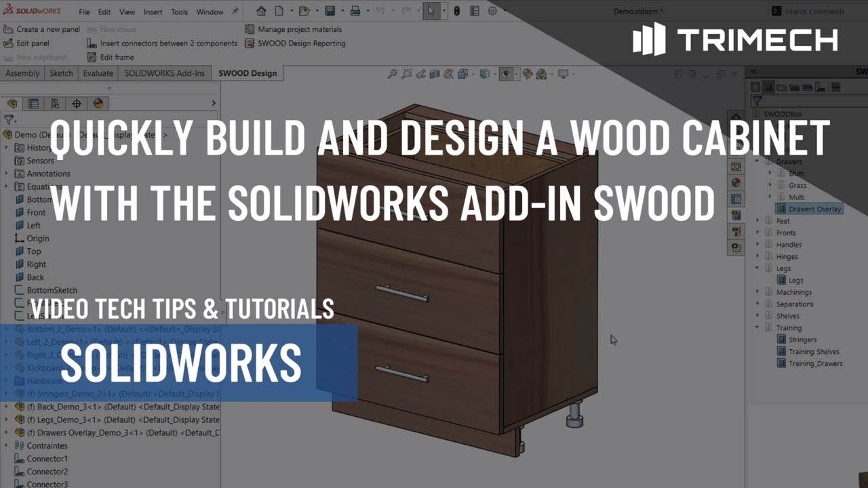This screenshot has width=868, height=488.
Task: Expand the Handles library folder
Action: pyautogui.click(x=757, y=245)
